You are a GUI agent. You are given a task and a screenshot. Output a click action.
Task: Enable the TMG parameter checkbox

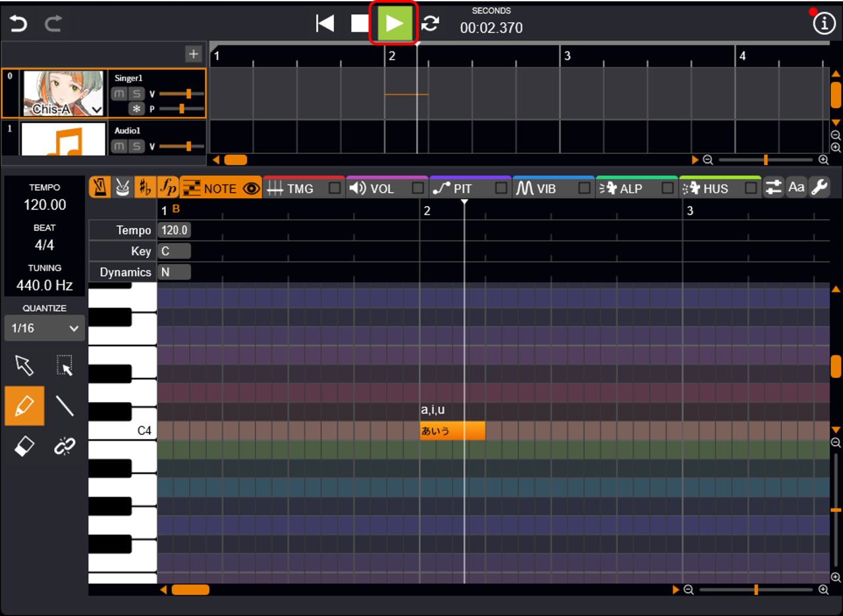335,189
